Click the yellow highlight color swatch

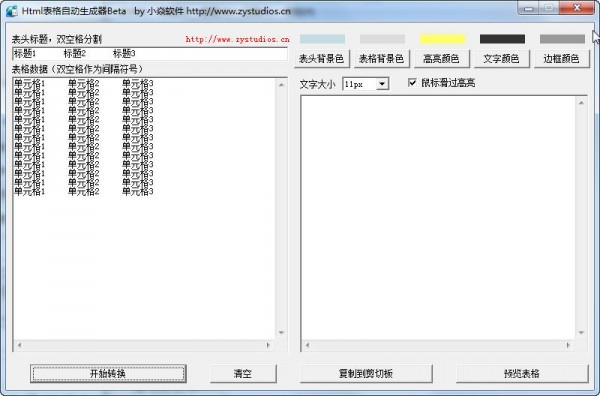(x=442, y=39)
